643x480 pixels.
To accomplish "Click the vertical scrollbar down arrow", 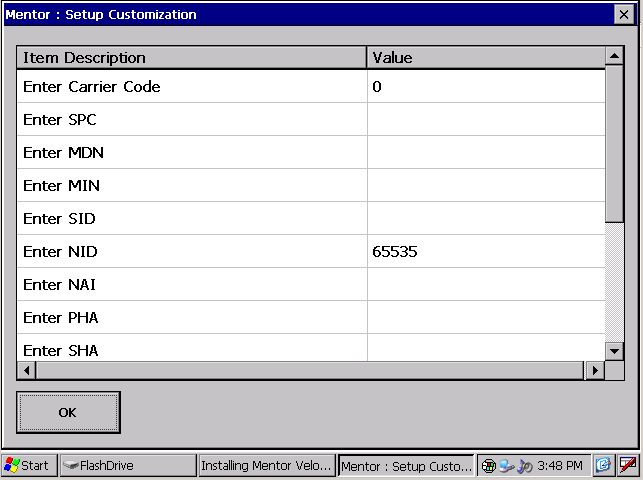I will (x=614, y=351).
